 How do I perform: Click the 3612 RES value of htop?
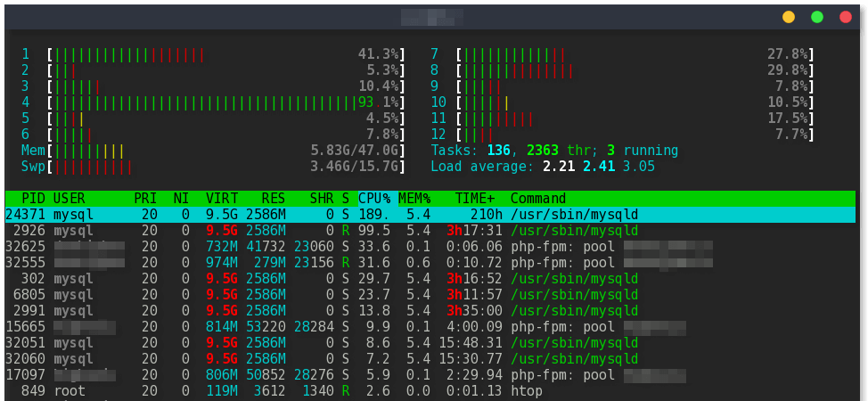(270, 391)
